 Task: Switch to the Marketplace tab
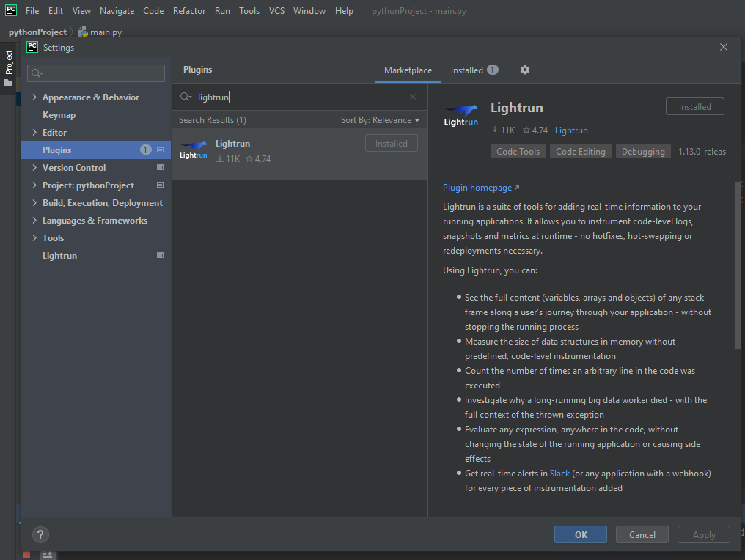(408, 70)
